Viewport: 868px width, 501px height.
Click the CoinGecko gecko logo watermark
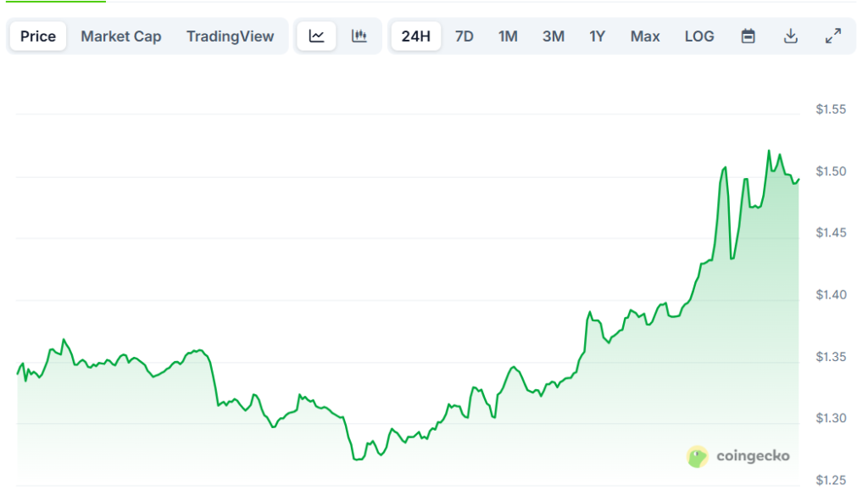697,457
